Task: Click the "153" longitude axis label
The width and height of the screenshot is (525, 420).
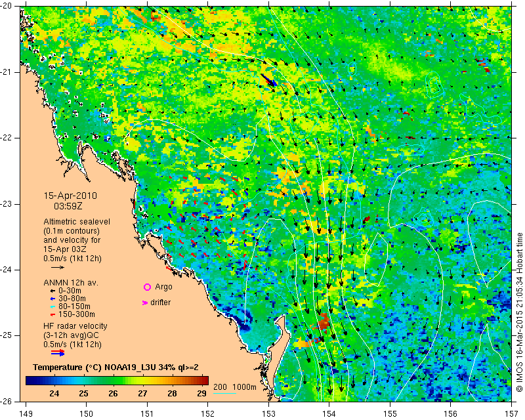Action: pyautogui.click(x=269, y=414)
